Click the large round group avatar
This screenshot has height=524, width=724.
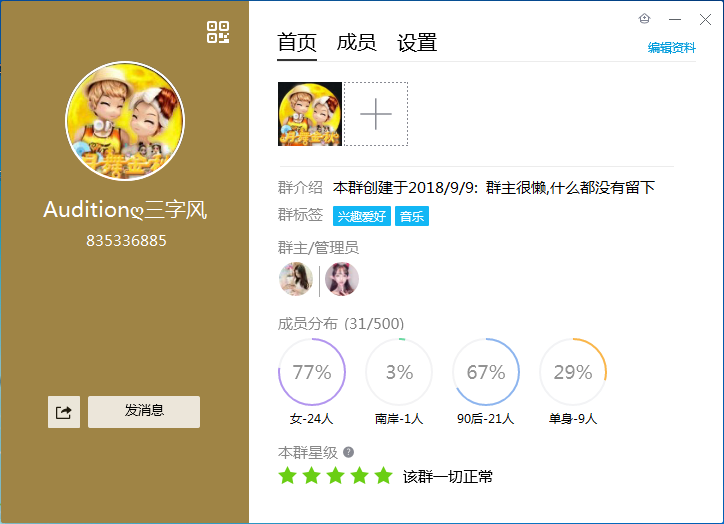125,121
